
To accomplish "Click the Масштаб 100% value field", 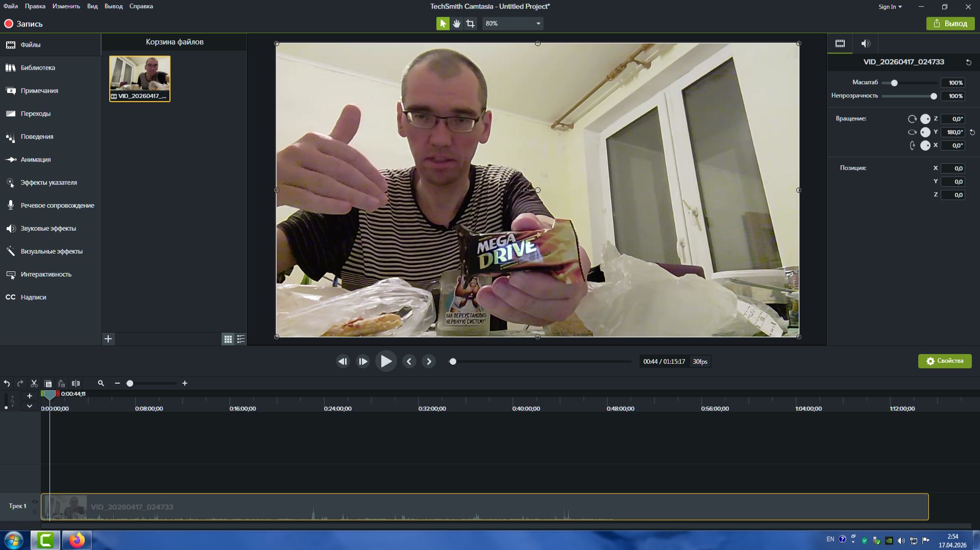I will pyautogui.click(x=953, y=83).
